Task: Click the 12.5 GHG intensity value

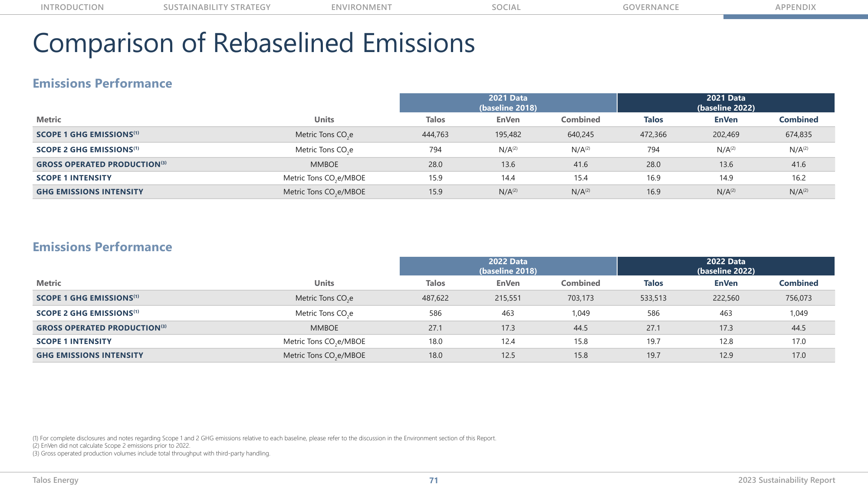Action: [x=508, y=355]
